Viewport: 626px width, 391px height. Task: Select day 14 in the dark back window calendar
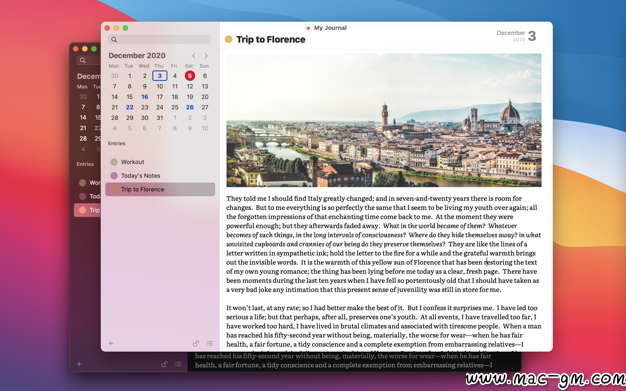(x=83, y=117)
